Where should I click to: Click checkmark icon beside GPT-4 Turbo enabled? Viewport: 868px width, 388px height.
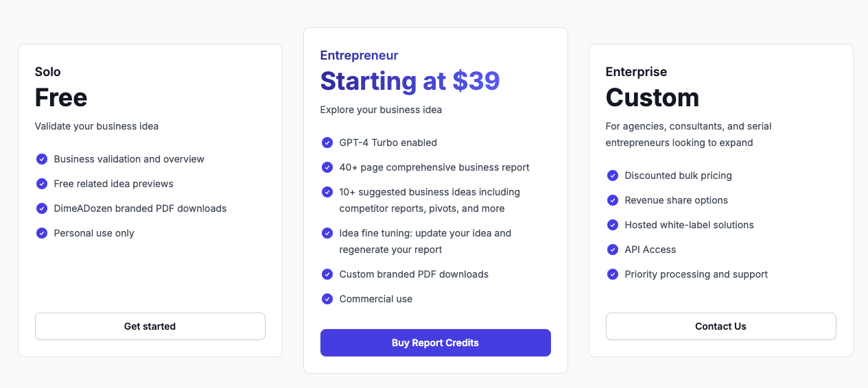click(327, 143)
